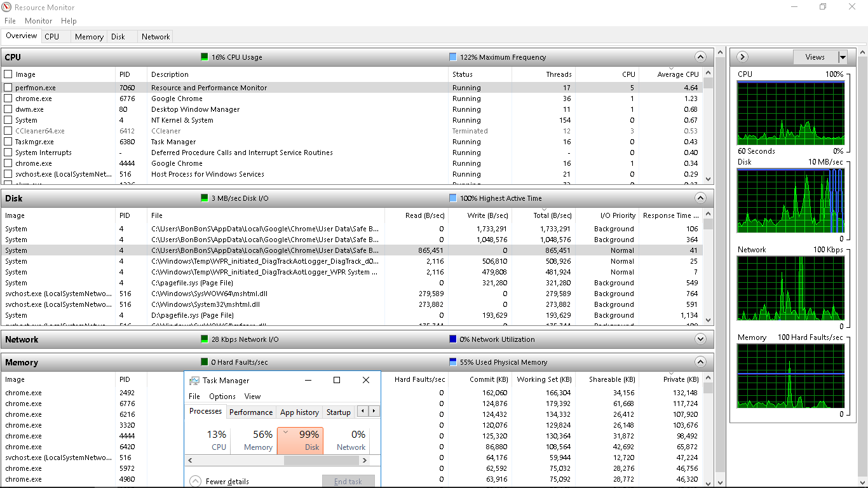
Task: Click the Disk activity graph
Action: pyautogui.click(x=791, y=200)
